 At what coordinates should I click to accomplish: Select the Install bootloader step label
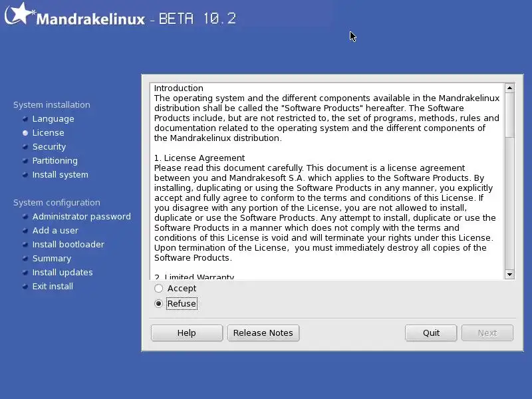pos(68,244)
